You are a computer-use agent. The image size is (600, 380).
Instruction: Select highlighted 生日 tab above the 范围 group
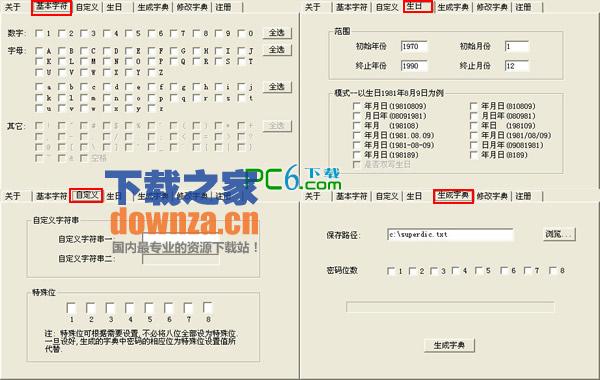coord(417,7)
